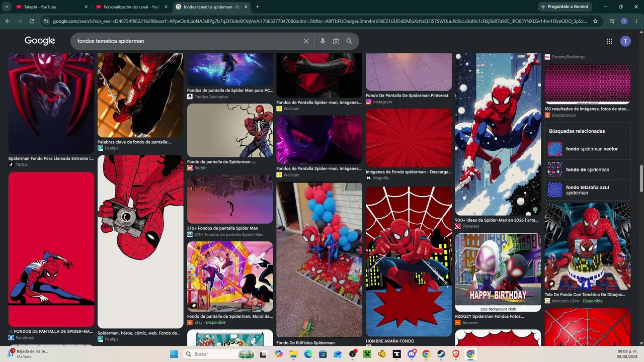This screenshot has height=362, width=644.
Task: Close the Takeshi - YouTube tab
Action: [86, 7]
